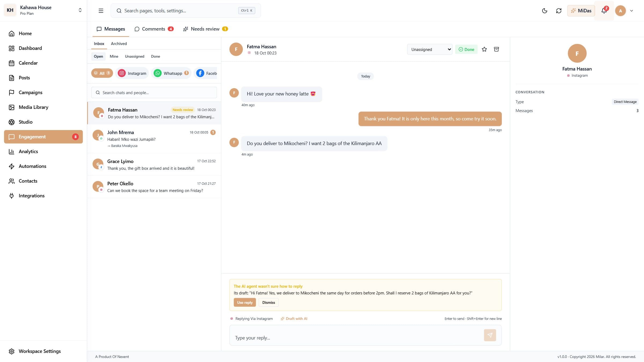Image resolution: width=644 pixels, height=362 pixels.
Task: Click A Product Of Nexent footer text
Action: click(112, 357)
